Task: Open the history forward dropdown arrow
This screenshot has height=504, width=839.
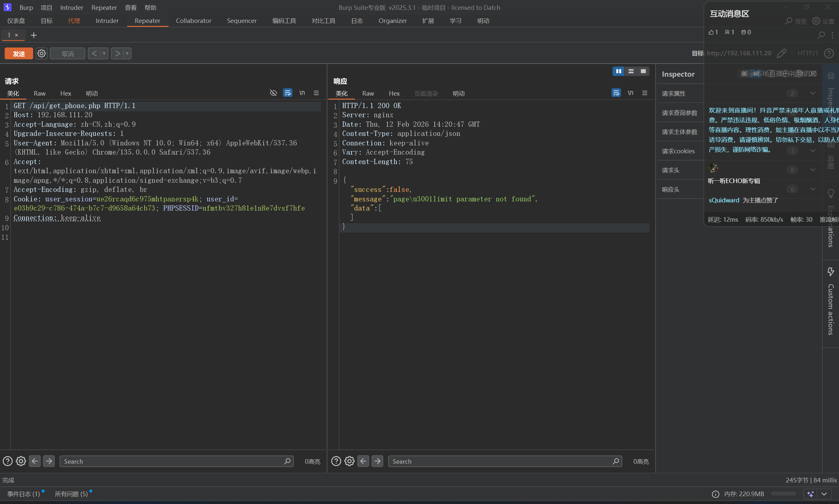Action: tap(127, 53)
